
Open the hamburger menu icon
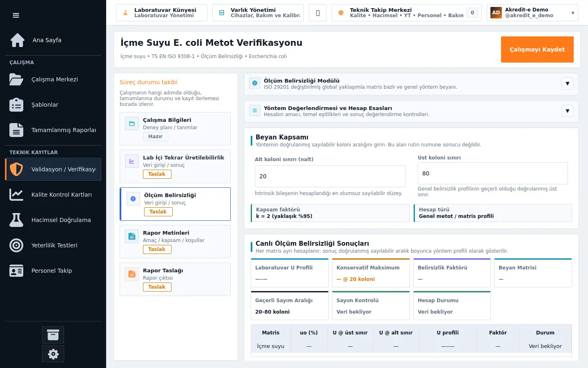click(16, 16)
